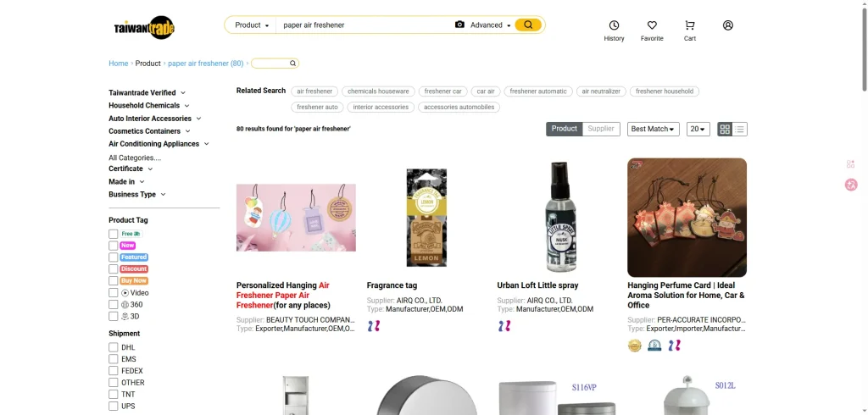Viewport: 868px width, 415px height.
Task: Click the yellow search magnifier button
Action: pyautogui.click(x=528, y=25)
